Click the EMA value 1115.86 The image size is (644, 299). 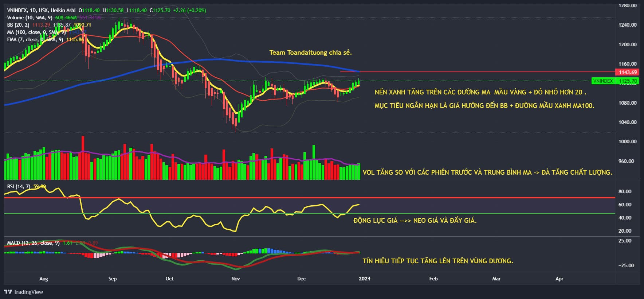(75, 39)
